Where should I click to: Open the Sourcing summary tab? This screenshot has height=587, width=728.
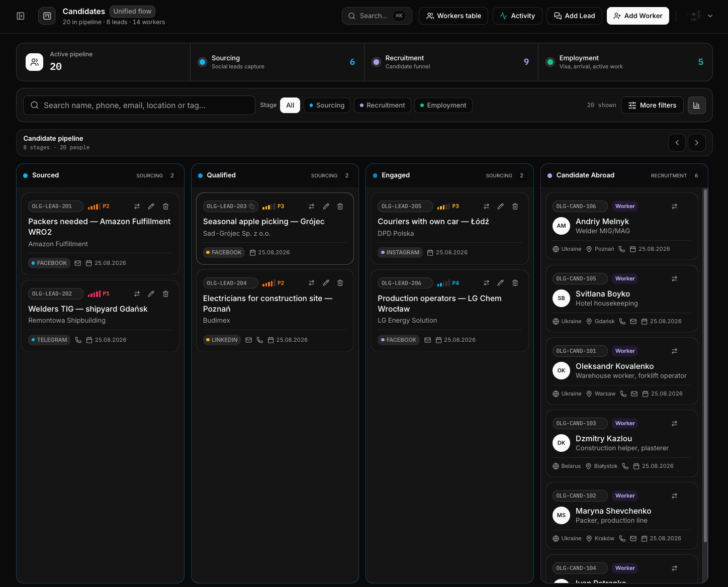pos(277,62)
